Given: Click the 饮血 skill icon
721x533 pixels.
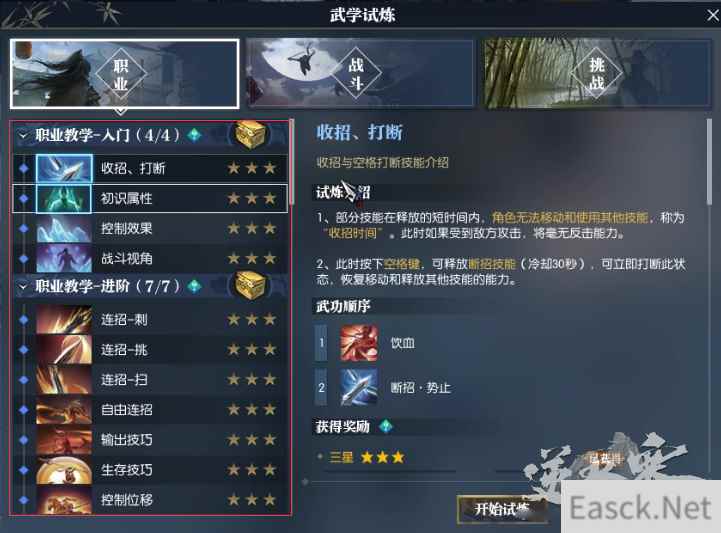Looking at the screenshot, I should point(359,343).
